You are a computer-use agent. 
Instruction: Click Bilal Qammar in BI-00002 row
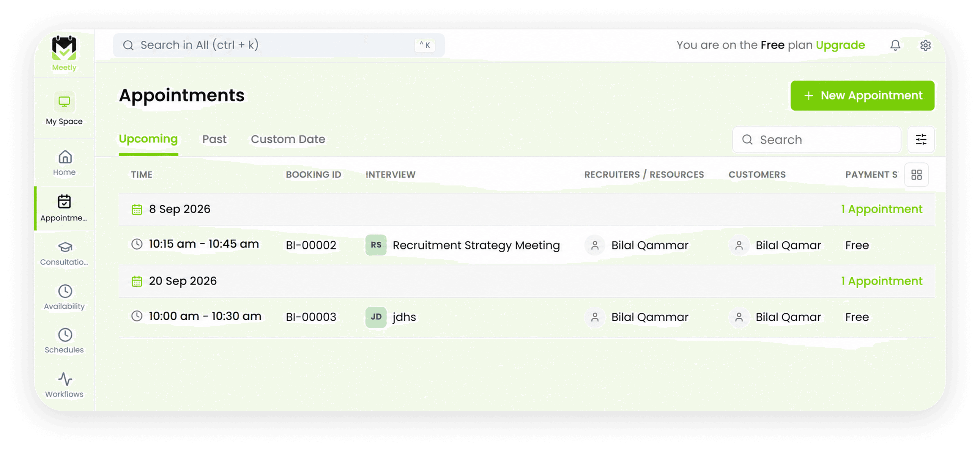click(x=650, y=245)
